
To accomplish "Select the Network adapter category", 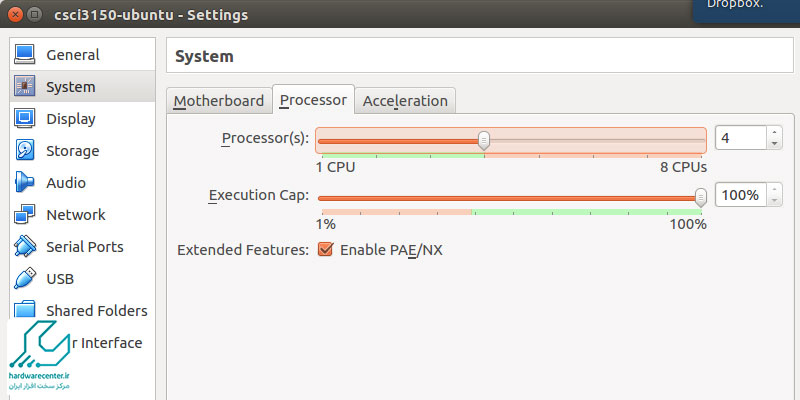I will click(75, 215).
